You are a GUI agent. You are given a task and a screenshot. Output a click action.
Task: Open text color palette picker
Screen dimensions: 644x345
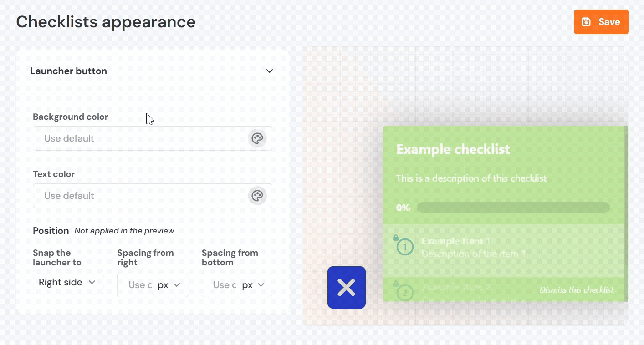tap(257, 196)
